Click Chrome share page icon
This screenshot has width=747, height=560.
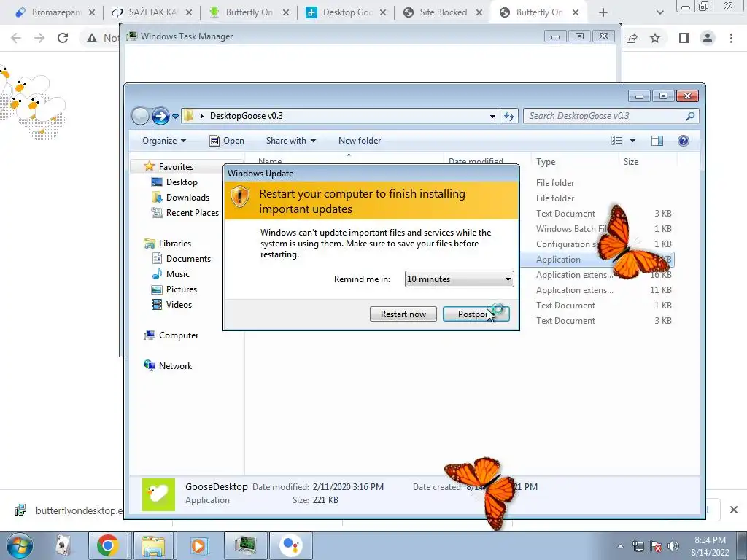tap(632, 38)
